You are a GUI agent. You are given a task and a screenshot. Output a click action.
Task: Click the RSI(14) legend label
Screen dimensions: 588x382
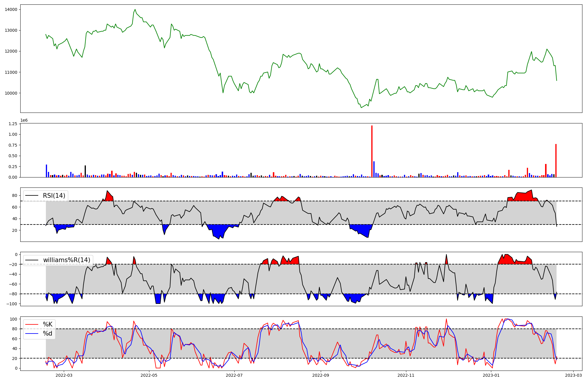(54, 196)
